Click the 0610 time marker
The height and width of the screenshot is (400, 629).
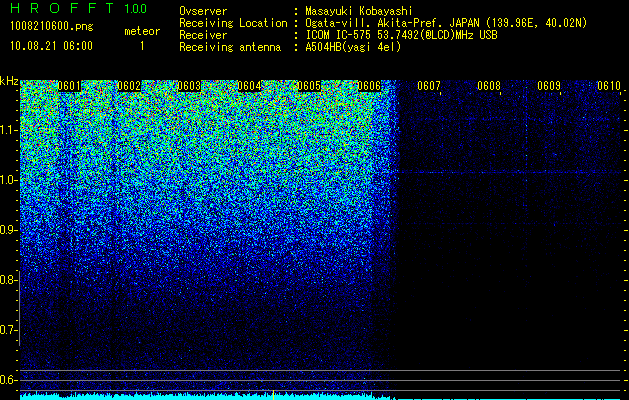tap(609, 86)
